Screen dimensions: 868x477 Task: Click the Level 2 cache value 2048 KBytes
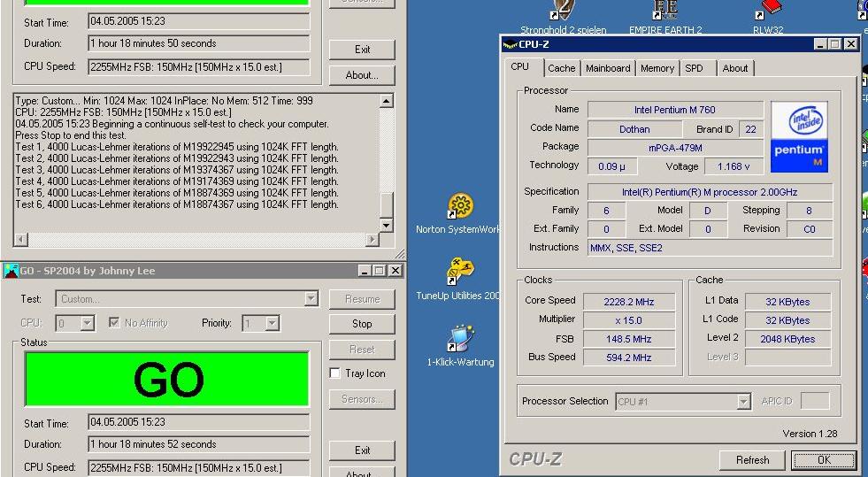click(x=787, y=339)
